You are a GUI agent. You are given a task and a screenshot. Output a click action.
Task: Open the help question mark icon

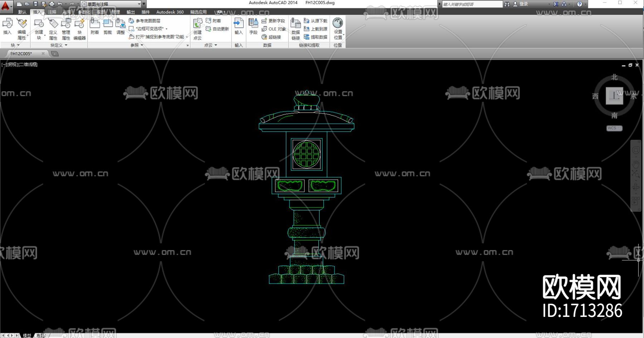pos(580,4)
